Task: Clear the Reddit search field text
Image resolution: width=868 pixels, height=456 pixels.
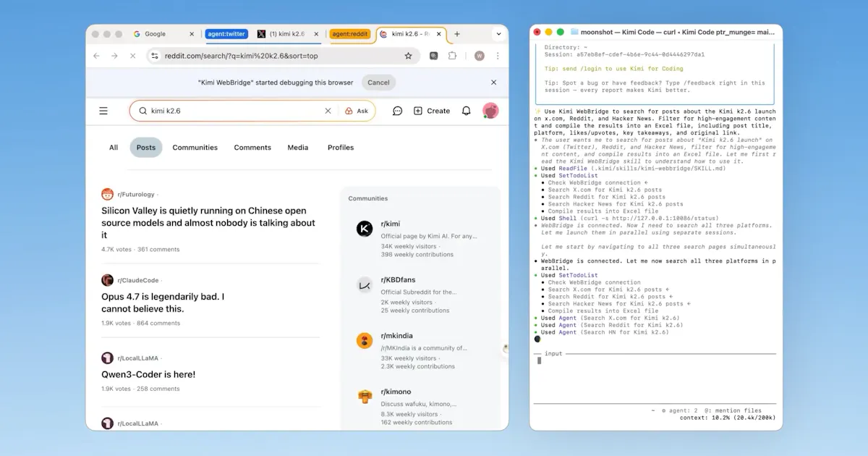Action: (x=328, y=111)
